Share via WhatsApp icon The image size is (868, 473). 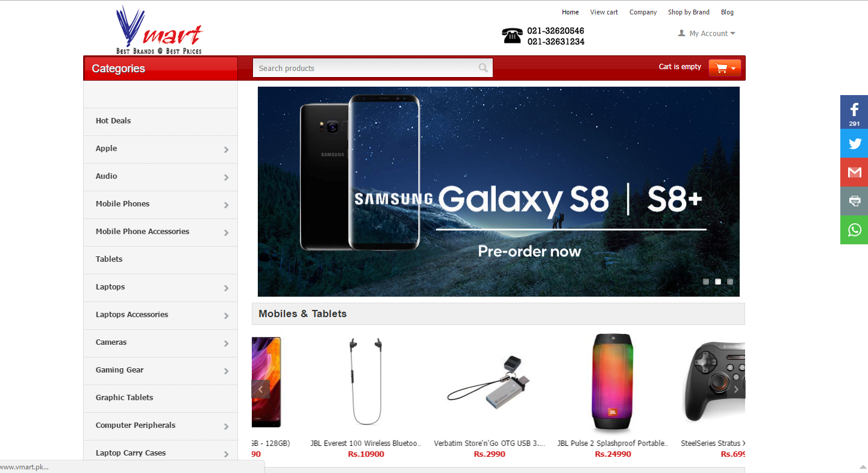tap(854, 230)
